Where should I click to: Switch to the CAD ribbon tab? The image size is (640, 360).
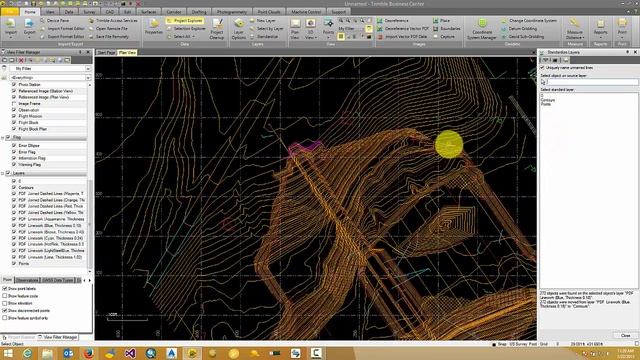109,12
